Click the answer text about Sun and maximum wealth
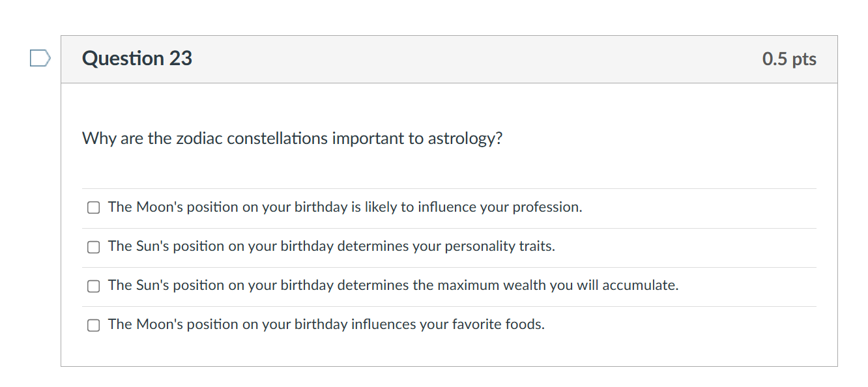Viewport: 868px width, 387px height. click(393, 285)
